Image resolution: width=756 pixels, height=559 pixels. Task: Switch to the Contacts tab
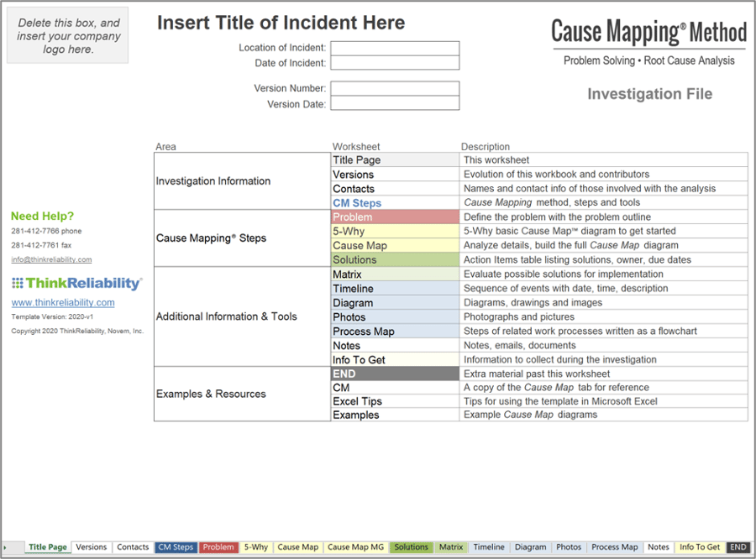point(132,546)
